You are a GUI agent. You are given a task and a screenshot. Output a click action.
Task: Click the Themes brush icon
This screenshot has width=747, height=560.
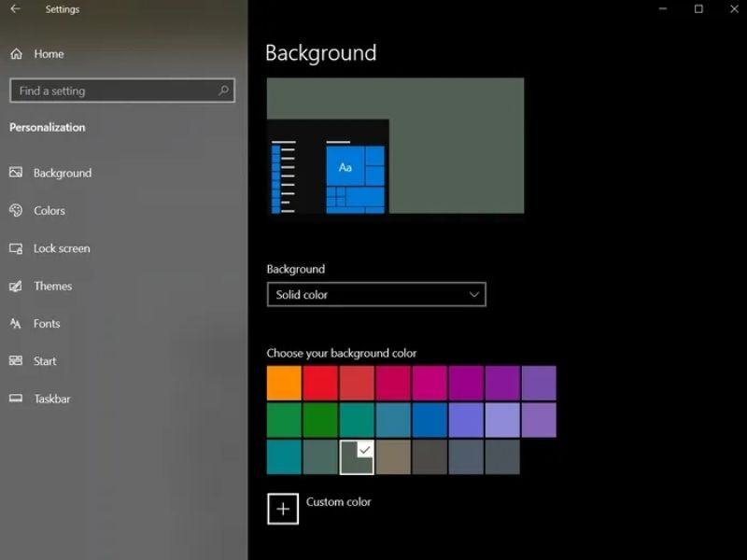click(16, 286)
